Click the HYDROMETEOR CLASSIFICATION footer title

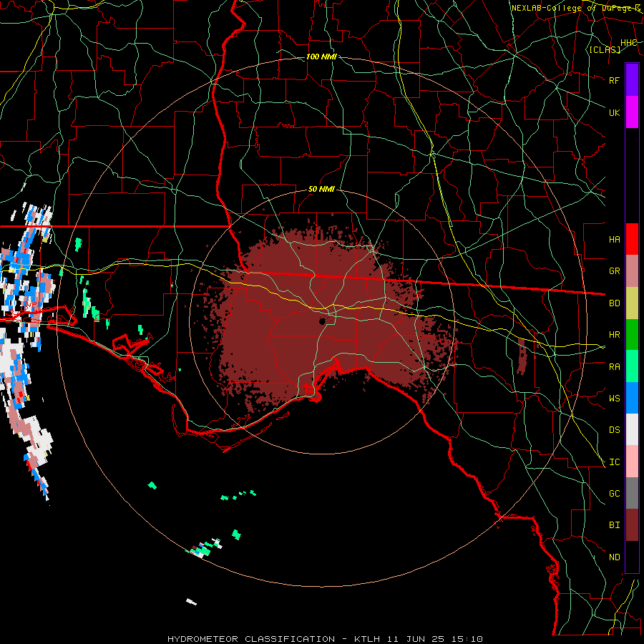[251, 639]
